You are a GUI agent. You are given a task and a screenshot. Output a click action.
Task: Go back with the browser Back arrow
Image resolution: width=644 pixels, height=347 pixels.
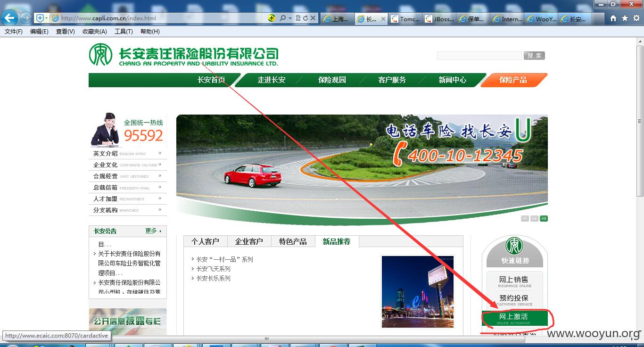(10, 18)
